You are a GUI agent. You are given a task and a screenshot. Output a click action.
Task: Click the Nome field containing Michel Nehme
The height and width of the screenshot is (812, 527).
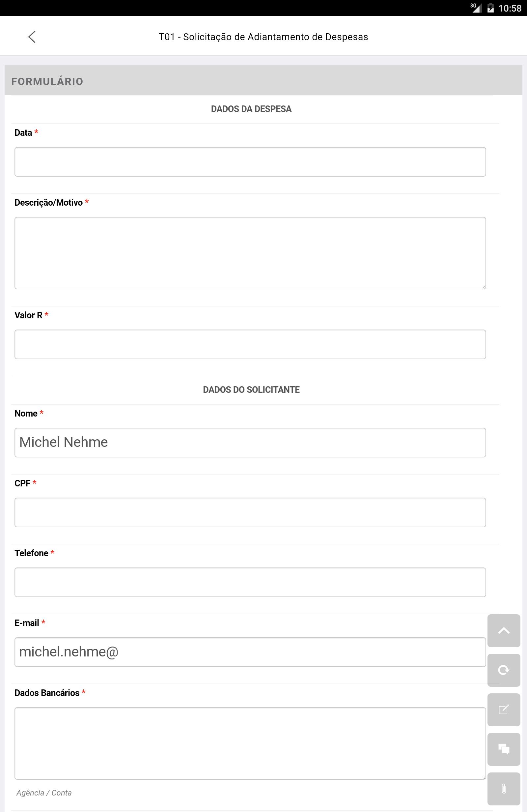250,443
